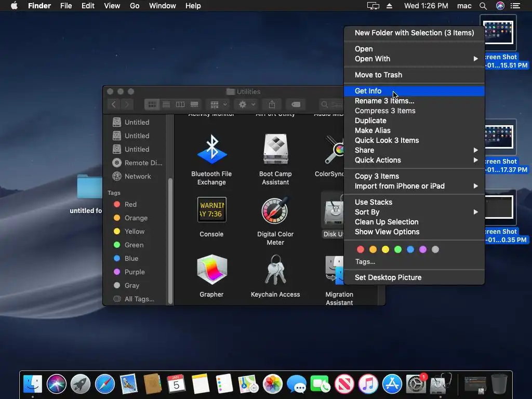Viewport: 532px width, 399px height.
Task: Apply the green tag color in context menu
Action: [x=398, y=250]
